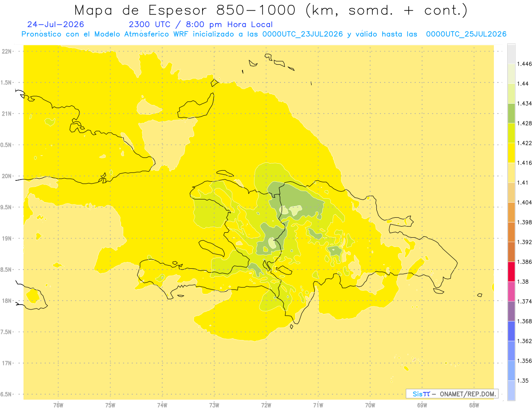532x411 pixels.
Task: Click the legend value '1.368'
Action: click(524, 321)
